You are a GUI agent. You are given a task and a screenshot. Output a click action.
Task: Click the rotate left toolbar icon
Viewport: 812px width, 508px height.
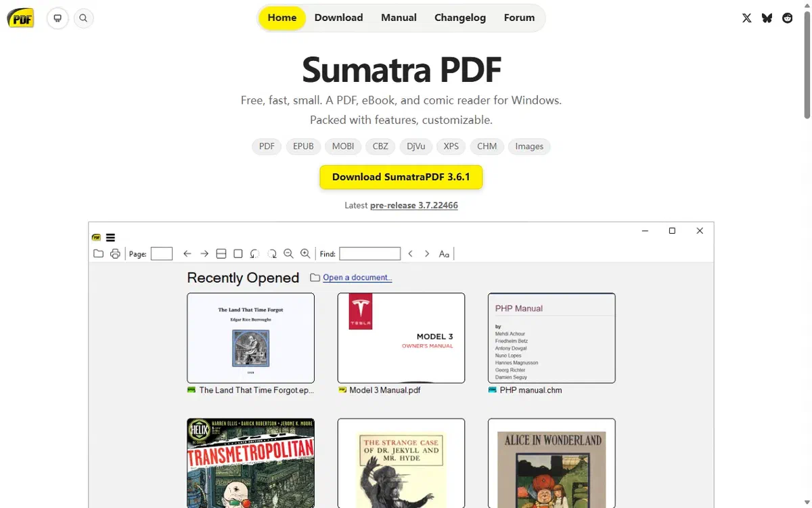point(254,253)
